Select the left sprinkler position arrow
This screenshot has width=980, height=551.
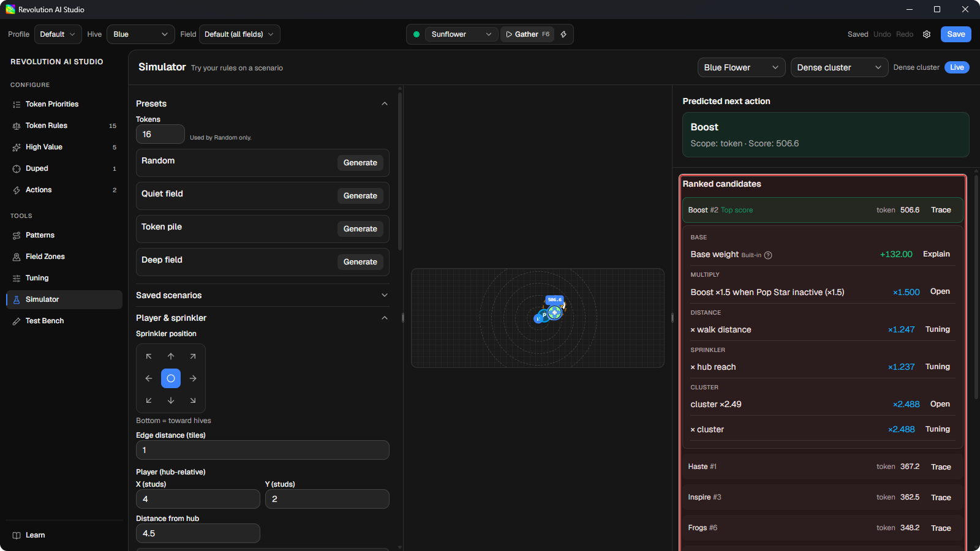click(149, 378)
